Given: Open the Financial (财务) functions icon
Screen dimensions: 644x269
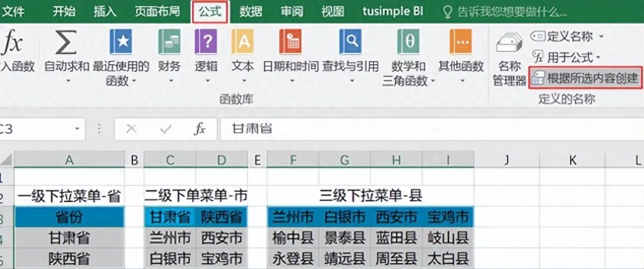Looking at the screenshot, I should coord(169,42).
